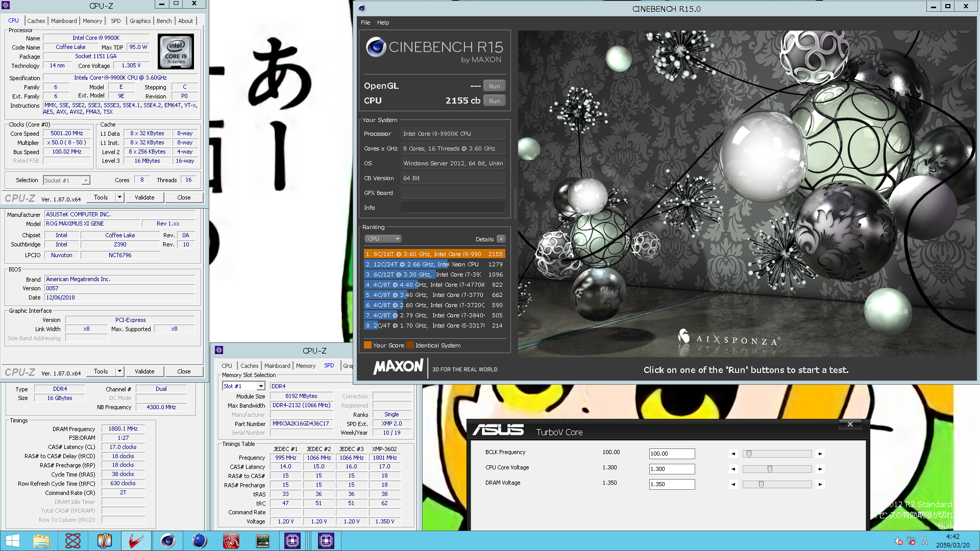Open the Slot #1 memory slot dropdown
Screen dimensions: 980x551
(243, 386)
